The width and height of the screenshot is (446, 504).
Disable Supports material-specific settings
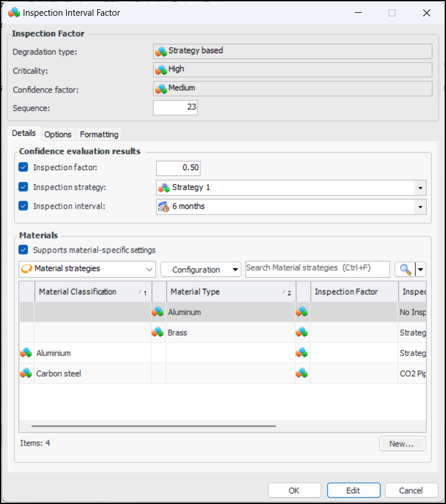click(23, 250)
